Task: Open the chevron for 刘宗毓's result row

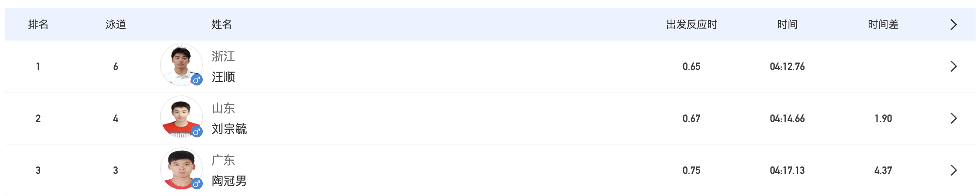Action: 953,119
